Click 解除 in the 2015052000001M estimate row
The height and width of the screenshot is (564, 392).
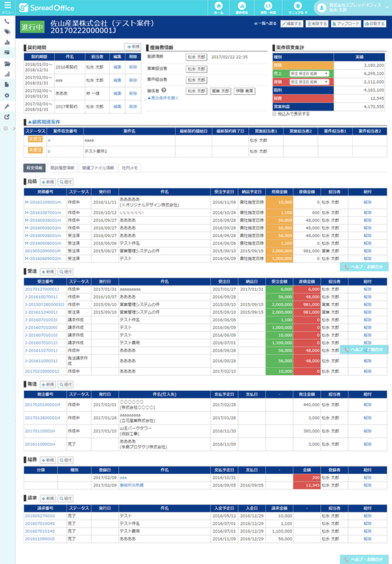(x=367, y=251)
